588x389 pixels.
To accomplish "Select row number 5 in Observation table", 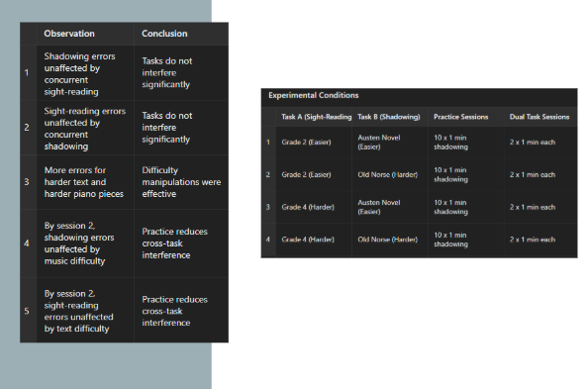I will [x=27, y=311].
